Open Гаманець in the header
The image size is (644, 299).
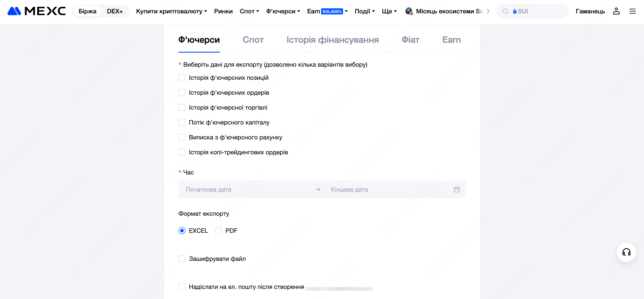coord(590,11)
